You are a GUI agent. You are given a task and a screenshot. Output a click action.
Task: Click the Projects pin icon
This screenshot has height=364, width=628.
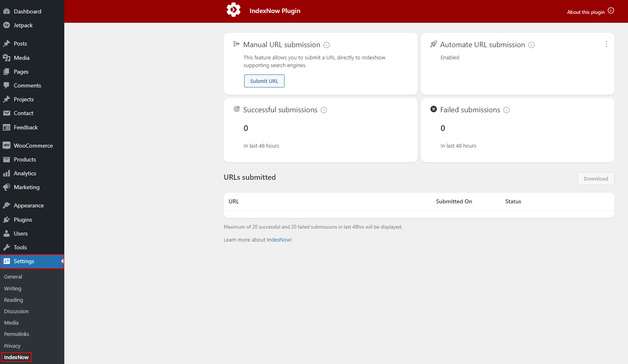click(x=7, y=99)
